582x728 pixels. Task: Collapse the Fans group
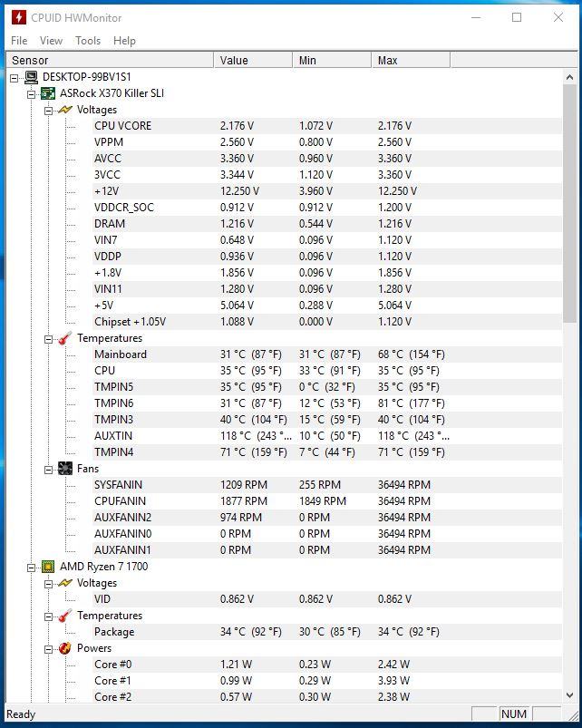pyautogui.click(x=48, y=470)
